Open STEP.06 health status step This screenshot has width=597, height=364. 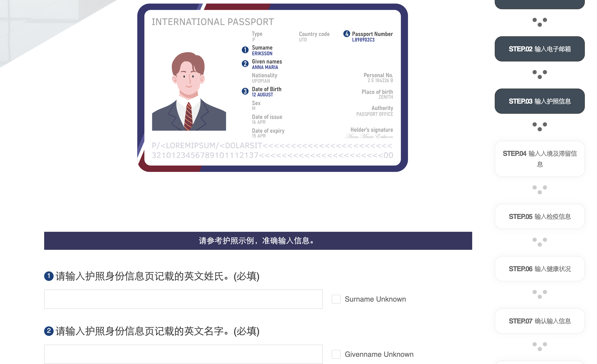point(539,269)
